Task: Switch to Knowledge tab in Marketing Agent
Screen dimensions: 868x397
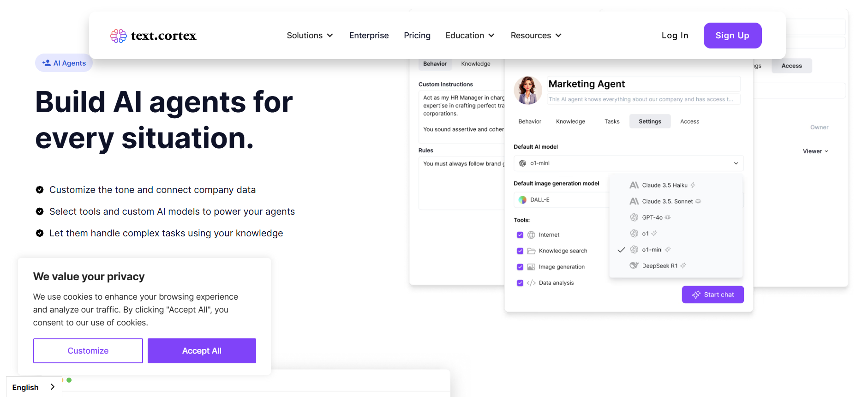Action: (x=570, y=121)
